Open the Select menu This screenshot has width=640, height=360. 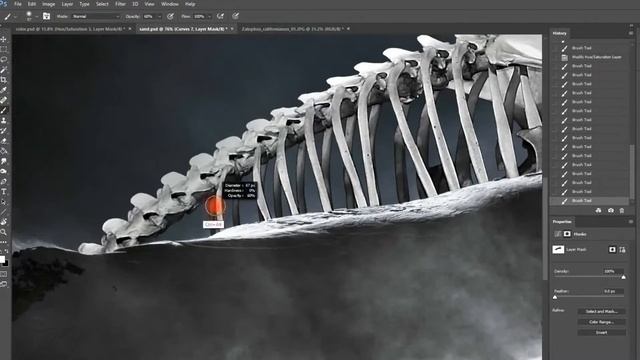coord(102,4)
